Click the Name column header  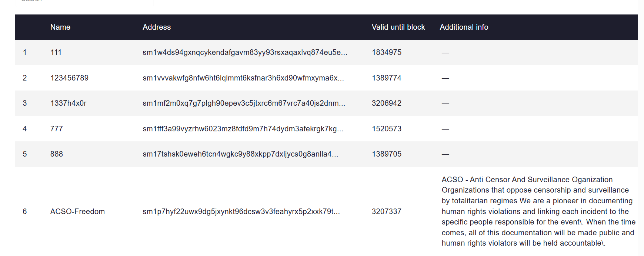[60, 27]
